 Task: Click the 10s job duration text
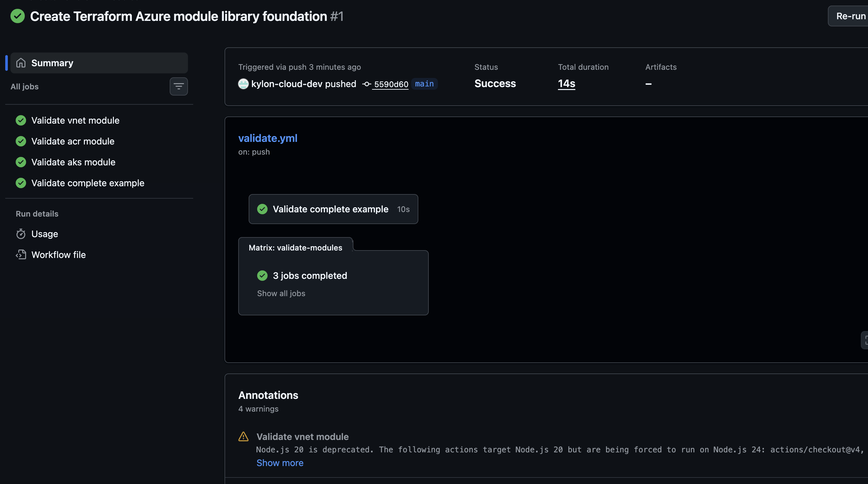coord(403,209)
